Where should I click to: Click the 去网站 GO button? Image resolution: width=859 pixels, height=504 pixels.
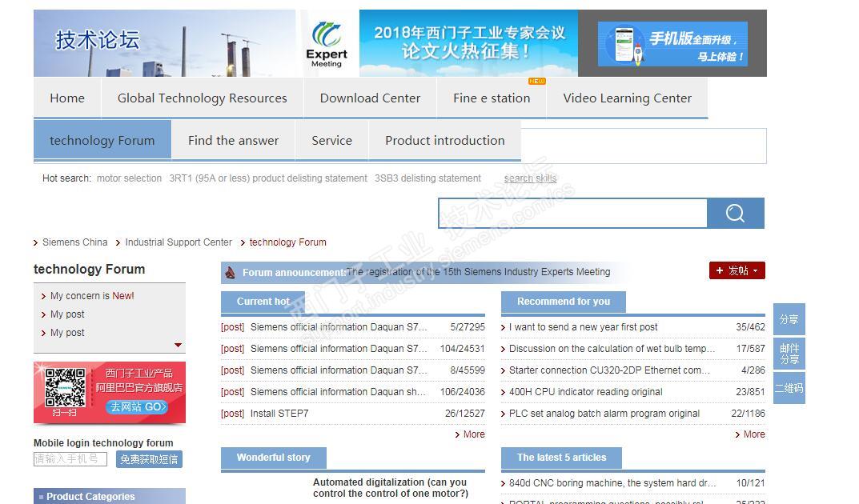[136, 407]
